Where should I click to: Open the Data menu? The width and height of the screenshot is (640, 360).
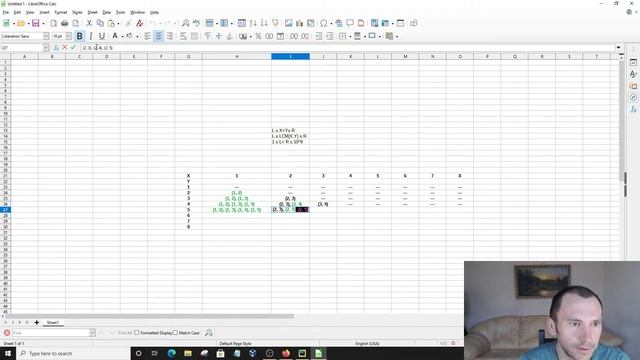point(107,13)
